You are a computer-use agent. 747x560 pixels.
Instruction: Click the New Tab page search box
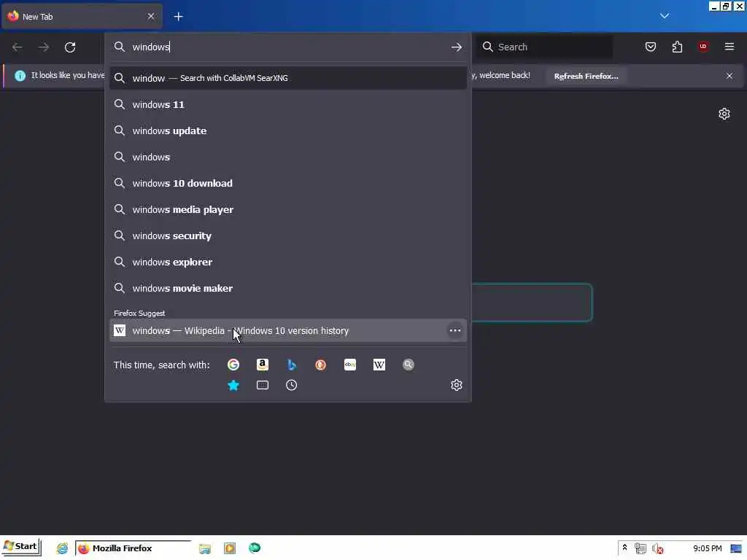click(x=532, y=303)
